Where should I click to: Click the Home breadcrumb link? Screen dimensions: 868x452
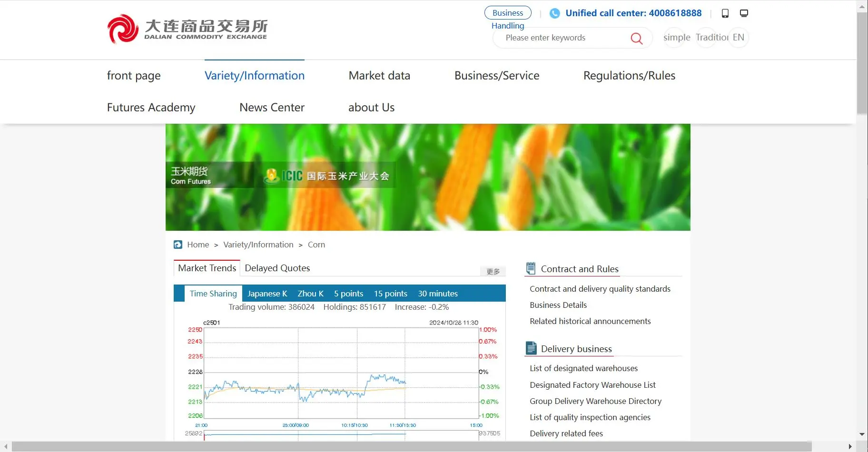(x=198, y=245)
